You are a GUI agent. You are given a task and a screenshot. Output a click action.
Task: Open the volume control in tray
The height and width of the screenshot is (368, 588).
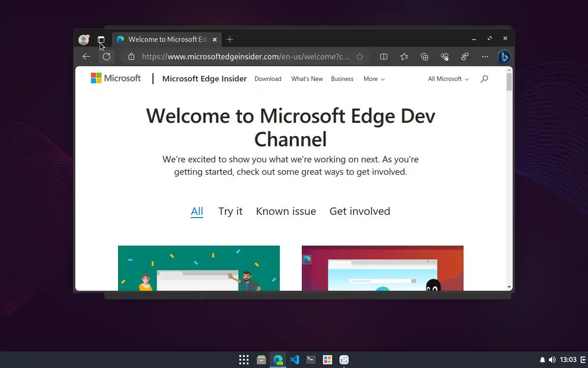552,360
